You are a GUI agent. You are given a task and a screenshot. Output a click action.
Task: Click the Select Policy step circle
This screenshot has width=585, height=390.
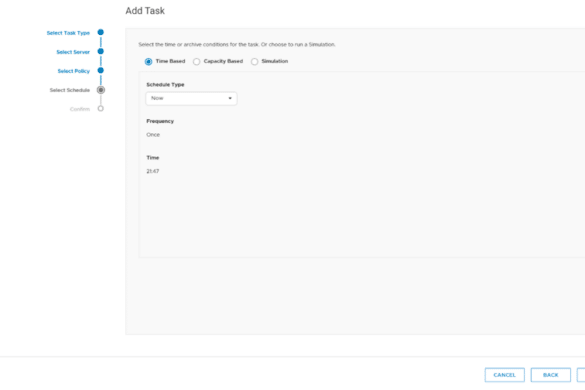pos(101,70)
